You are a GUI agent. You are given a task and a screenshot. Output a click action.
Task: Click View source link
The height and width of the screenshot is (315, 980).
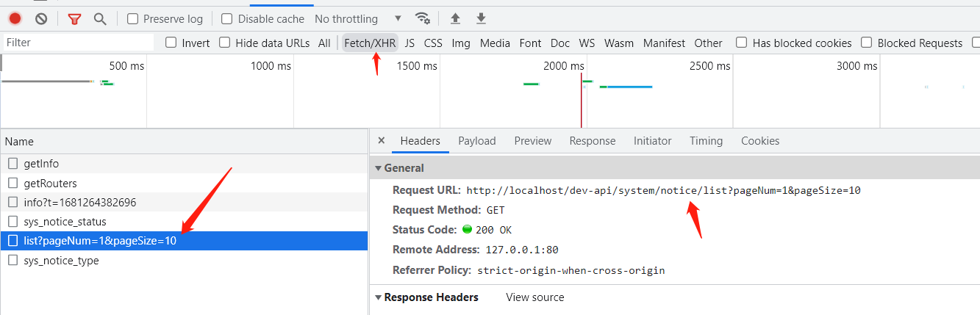click(534, 297)
